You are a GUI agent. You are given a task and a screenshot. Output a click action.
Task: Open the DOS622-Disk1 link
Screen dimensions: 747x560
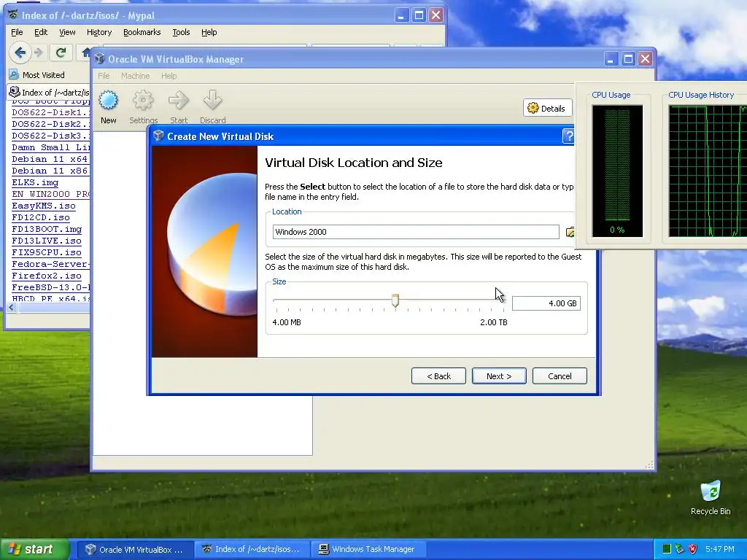click(x=50, y=112)
